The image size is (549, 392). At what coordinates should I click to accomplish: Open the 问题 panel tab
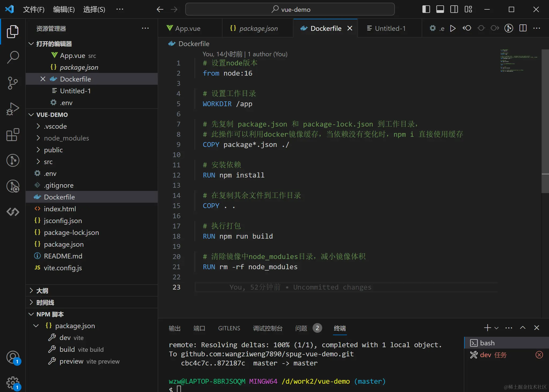(x=301, y=328)
